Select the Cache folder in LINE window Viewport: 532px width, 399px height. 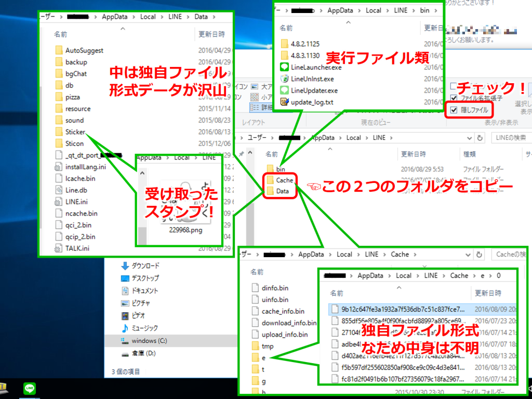click(280, 180)
